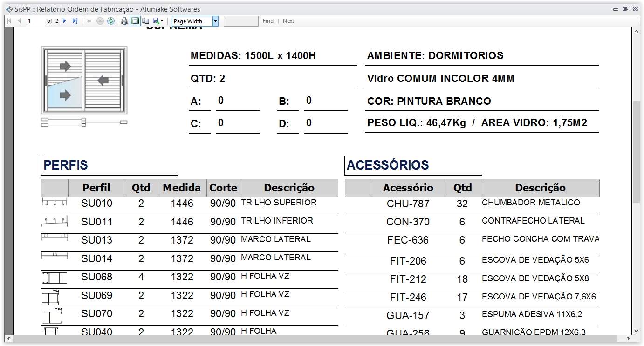Click AMBIENTE: DORMITORIOS text
This screenshot has width=644, height=346.
[435, 56]
